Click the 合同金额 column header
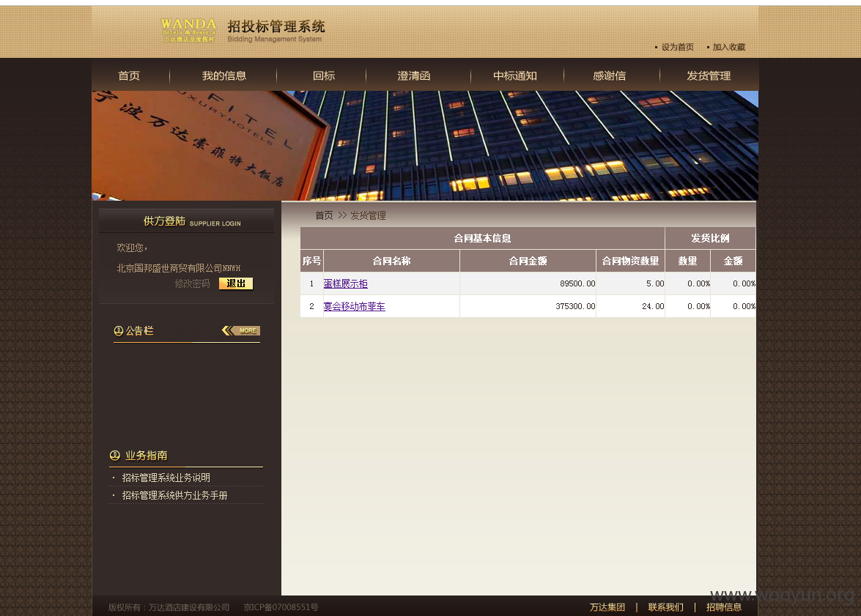Screen dimensions: 861x616 [528, 261]
